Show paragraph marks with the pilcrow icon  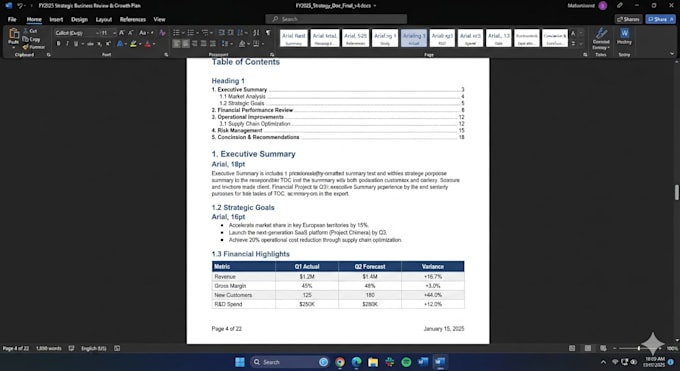click(268, 33)
